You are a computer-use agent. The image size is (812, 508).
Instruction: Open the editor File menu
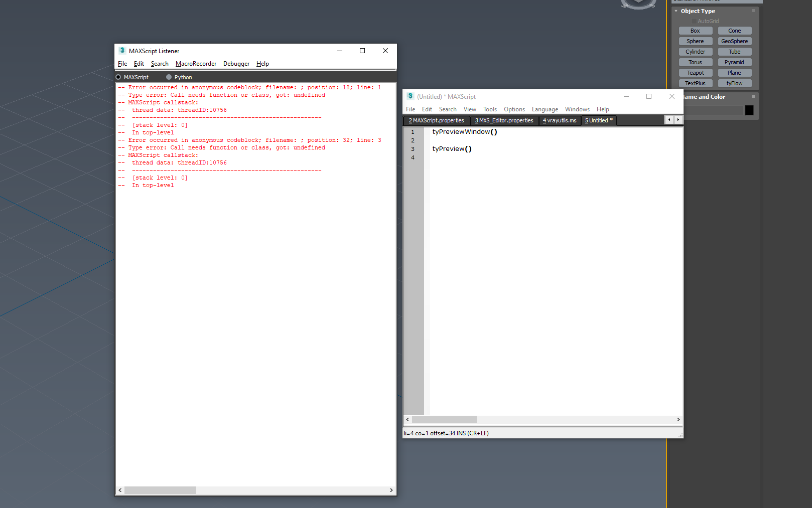[411, 109]
